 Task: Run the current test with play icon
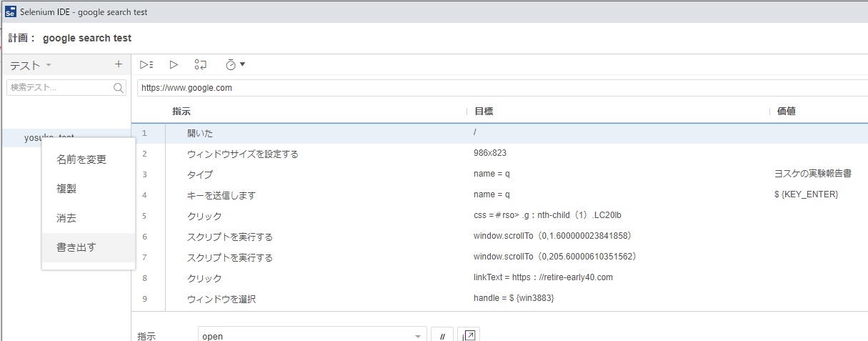[174, 64]
